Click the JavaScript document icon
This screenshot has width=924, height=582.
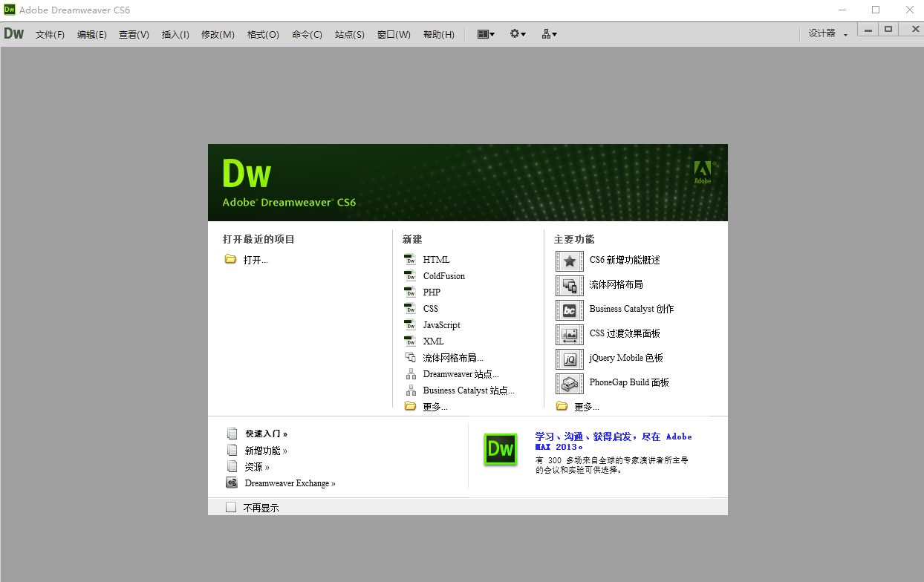(410, 325)
